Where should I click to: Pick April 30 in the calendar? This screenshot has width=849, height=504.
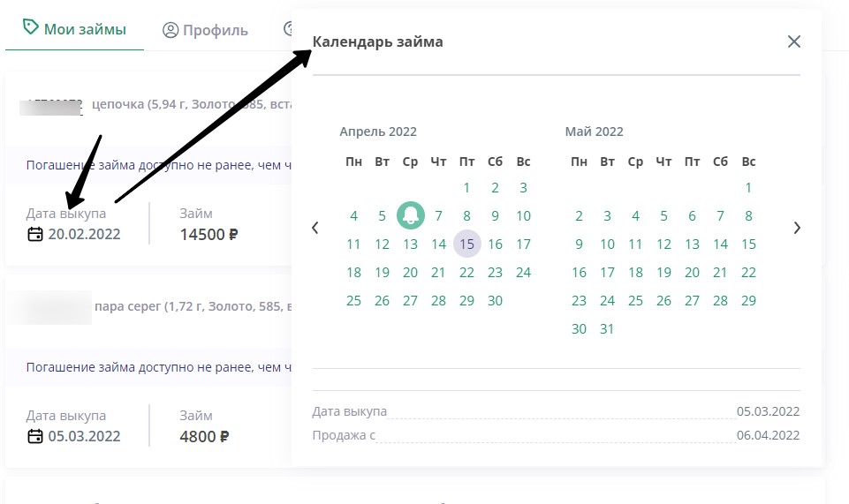click(x=495, y=301)
